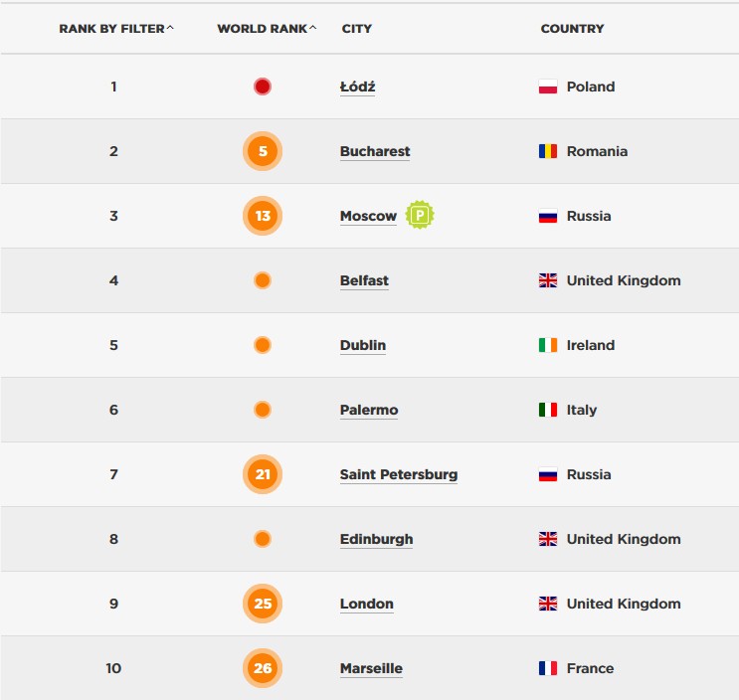The width and height of the screenshot is (739, 700).
Task: Open the Łódź city link
Action: pyautogui.click(x=358, y=87)
